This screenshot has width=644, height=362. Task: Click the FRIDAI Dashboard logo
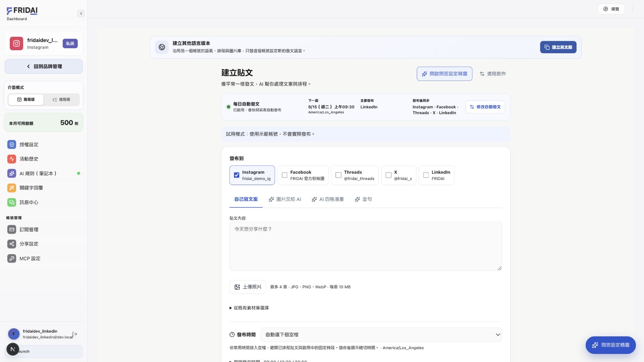[22, 14]
